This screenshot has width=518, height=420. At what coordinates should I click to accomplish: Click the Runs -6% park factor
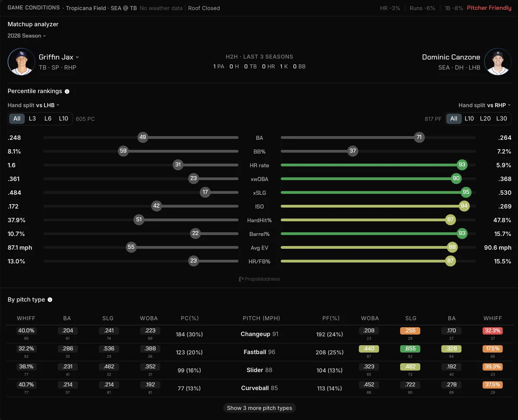(422, 8)
